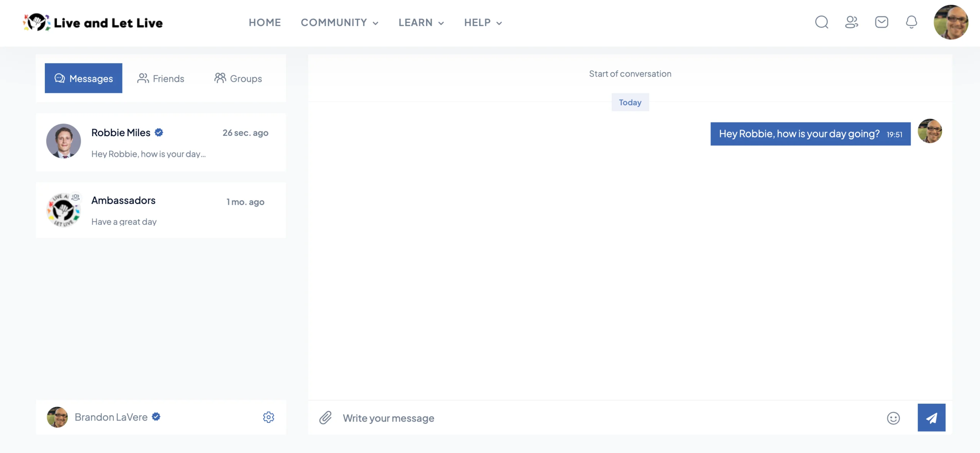
Task: Click the search magnifier icon
Action: coord(822,22)
